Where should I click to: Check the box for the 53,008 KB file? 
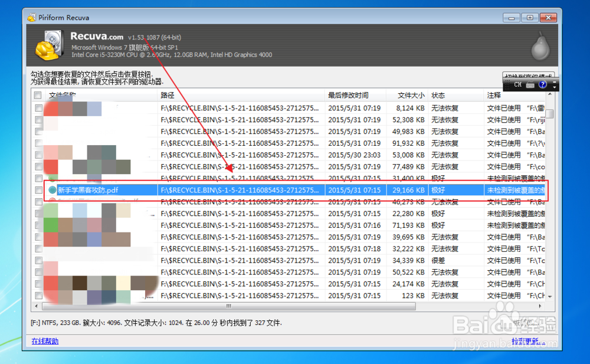click(38, 155)
